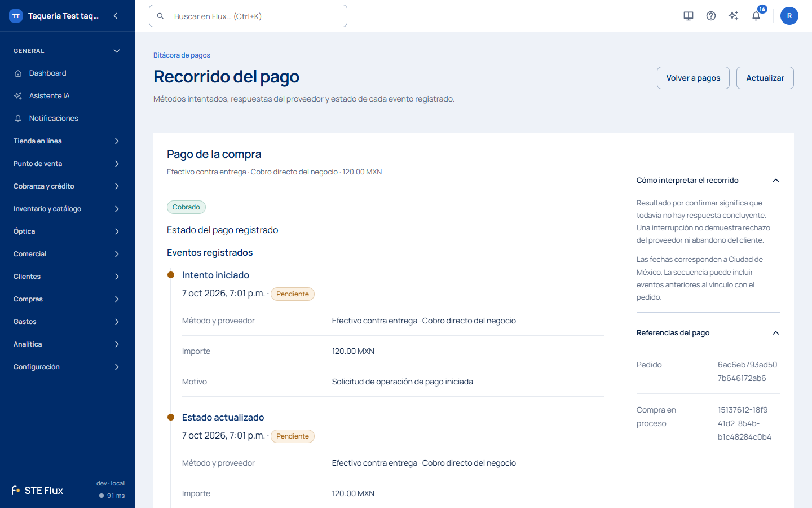Open notifications bell with badge 14
This screenshot has width=812, height=508.
757,15
